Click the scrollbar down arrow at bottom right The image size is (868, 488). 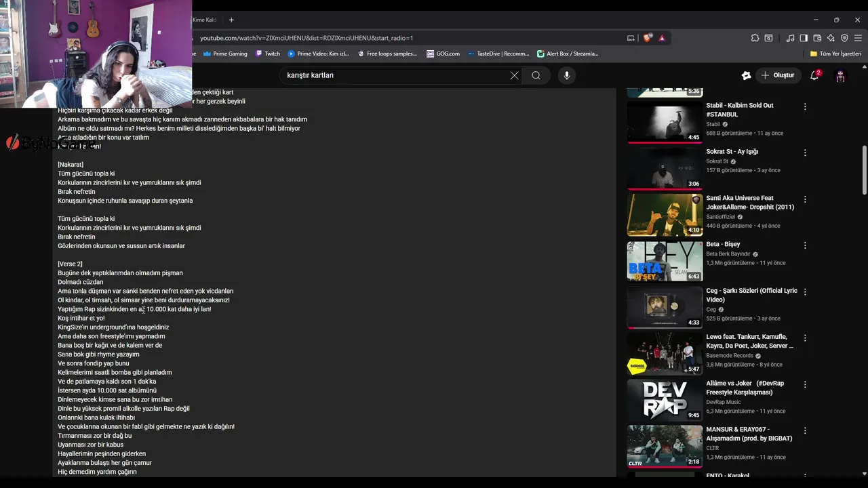[864, 473]
